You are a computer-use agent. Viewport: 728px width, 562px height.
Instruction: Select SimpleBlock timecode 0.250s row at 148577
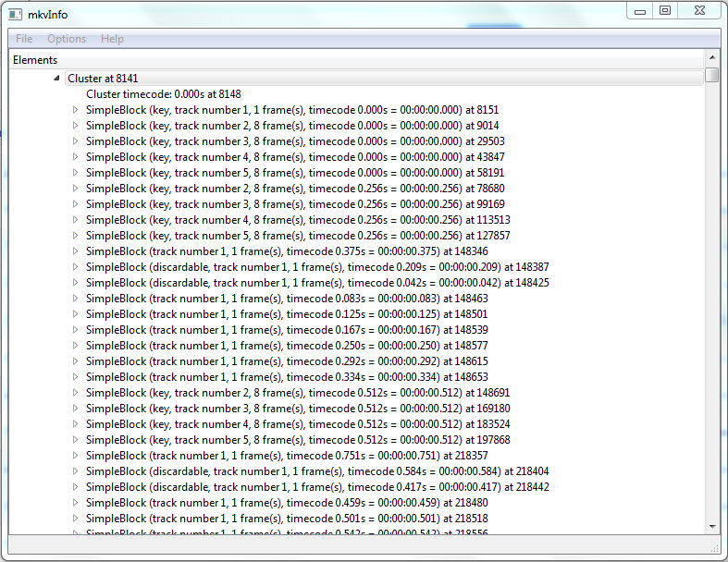287,346
